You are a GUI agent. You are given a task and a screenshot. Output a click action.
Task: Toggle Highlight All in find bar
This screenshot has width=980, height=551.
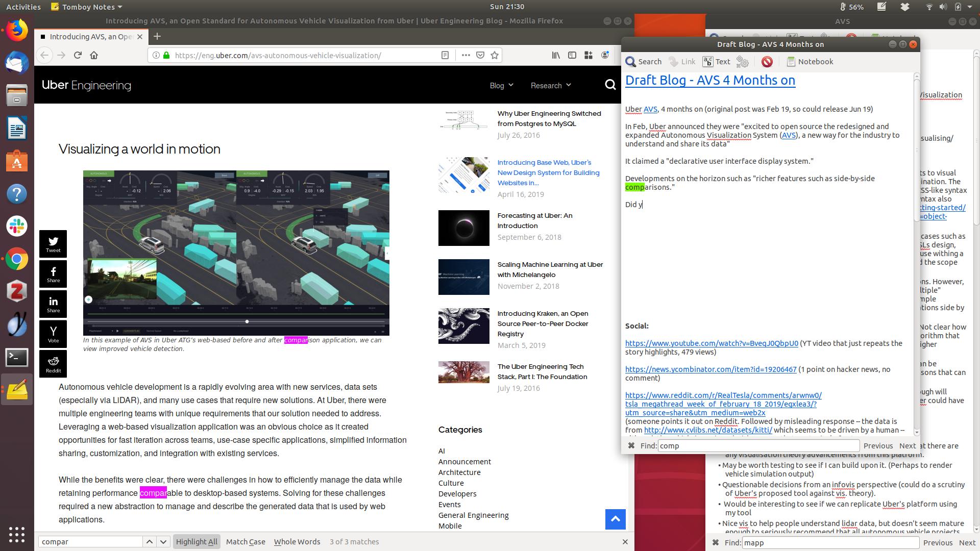(197, 542)
